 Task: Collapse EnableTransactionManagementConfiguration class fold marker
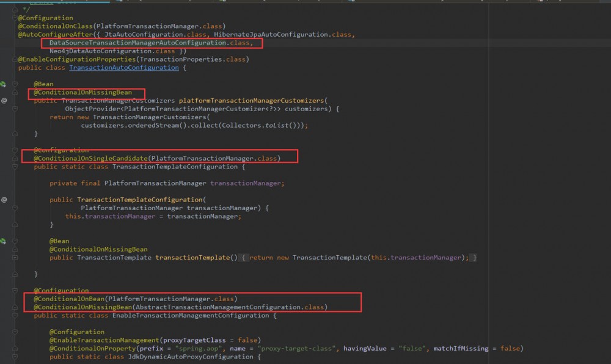[x=15, y=315]
